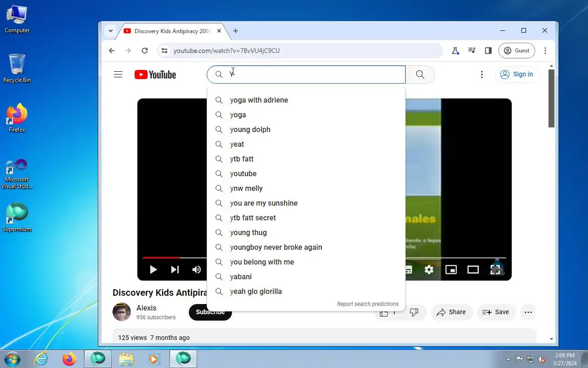Viewport: 588px width, 368px height.
Task: Skip to the next video
Action: point(175,270)
